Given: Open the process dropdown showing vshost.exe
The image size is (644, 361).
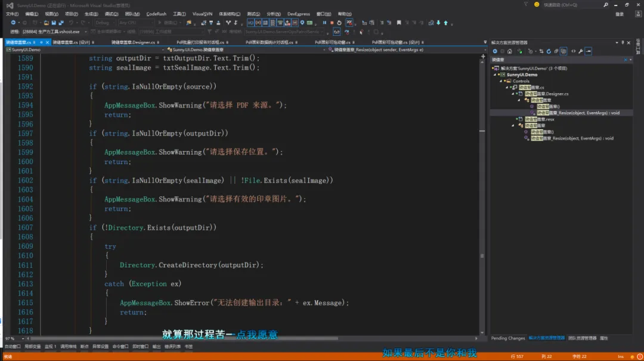Looking at the screenshot, I should pos(86,32).
